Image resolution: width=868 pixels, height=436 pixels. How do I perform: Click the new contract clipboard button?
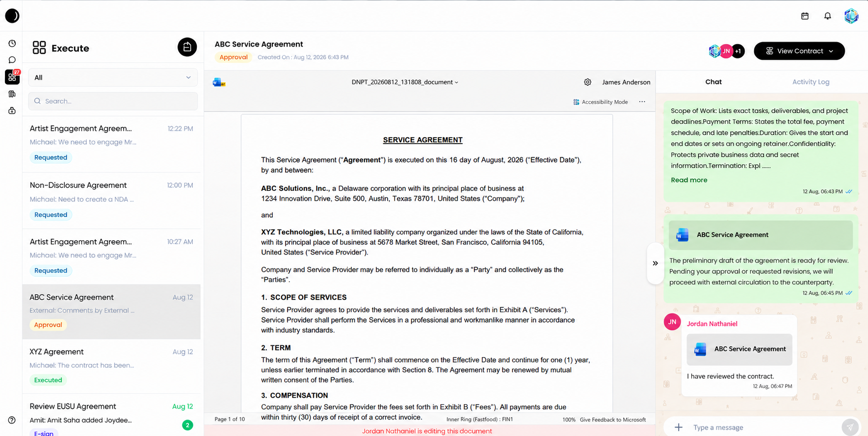[187, 47]
